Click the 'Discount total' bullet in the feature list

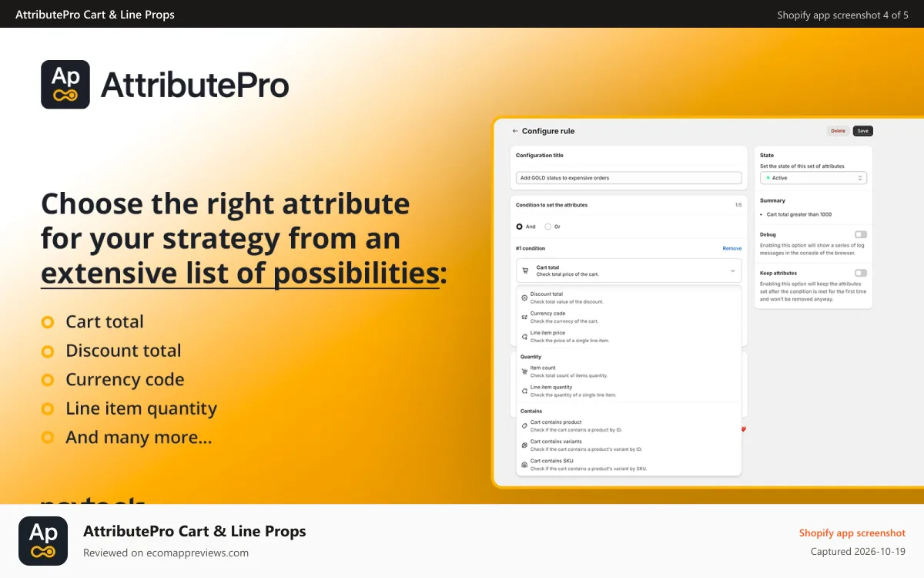coord(123,351)
